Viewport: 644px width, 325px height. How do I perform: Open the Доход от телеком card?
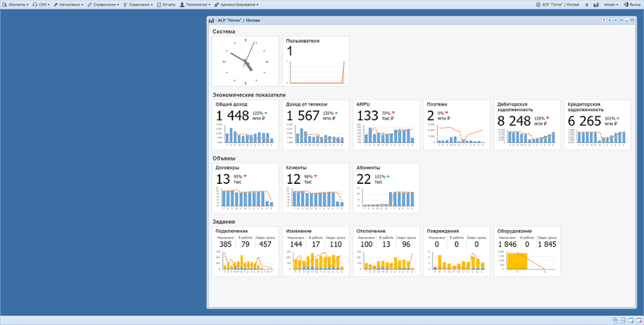[316, 124]
